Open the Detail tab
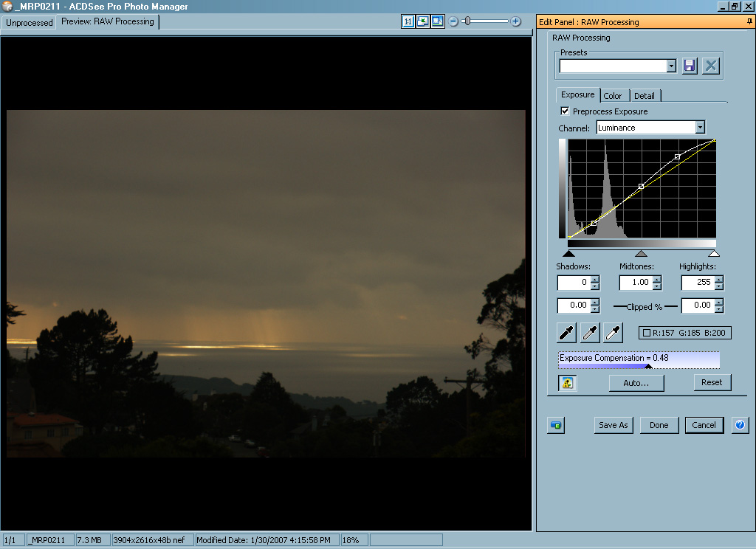Image resolution: width=756 pixels, height=549 pixels. (x=644, y=96)
